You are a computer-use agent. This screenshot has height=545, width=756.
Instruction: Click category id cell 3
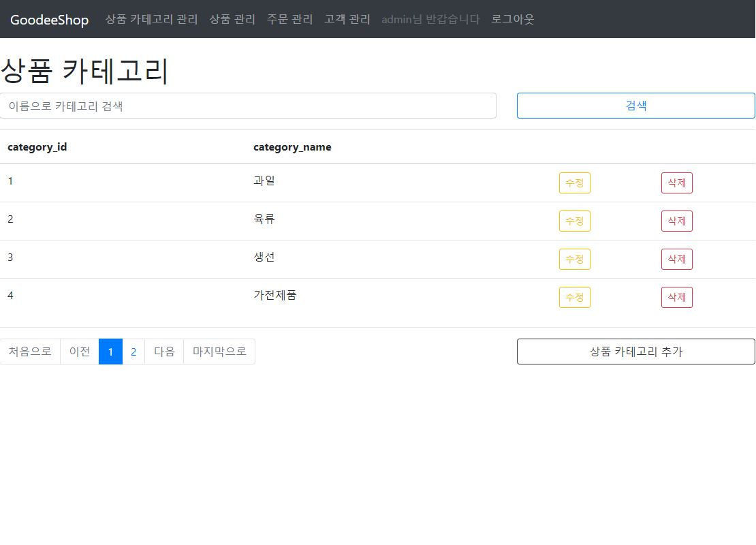coord(10,257)
